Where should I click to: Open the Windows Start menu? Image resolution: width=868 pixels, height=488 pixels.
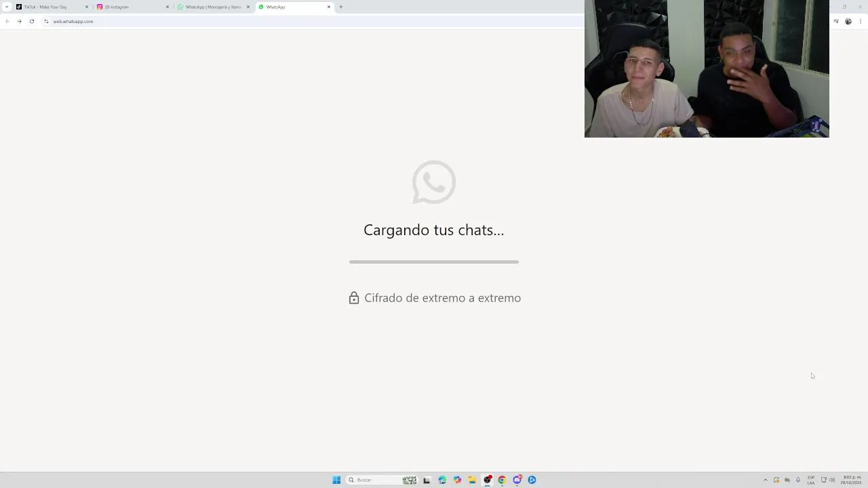pyautogui.click(x=336, y=480)
